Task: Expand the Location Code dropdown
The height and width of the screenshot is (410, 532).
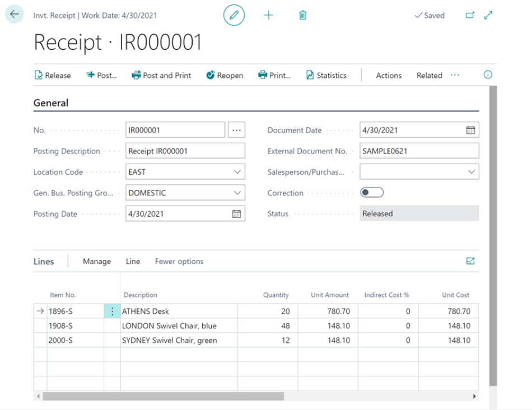Action: (x=237, y=172)
